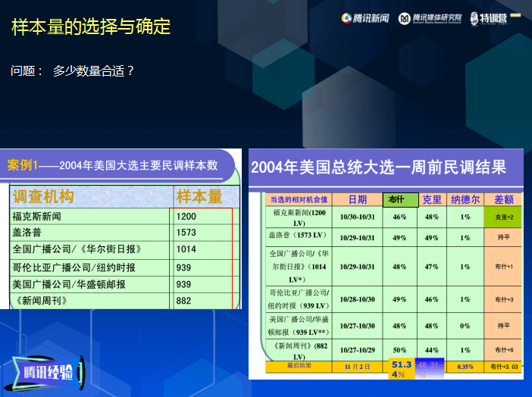Click the 当选的相对机会值 header cell
The image size is (532, 397).
point(299,199)
